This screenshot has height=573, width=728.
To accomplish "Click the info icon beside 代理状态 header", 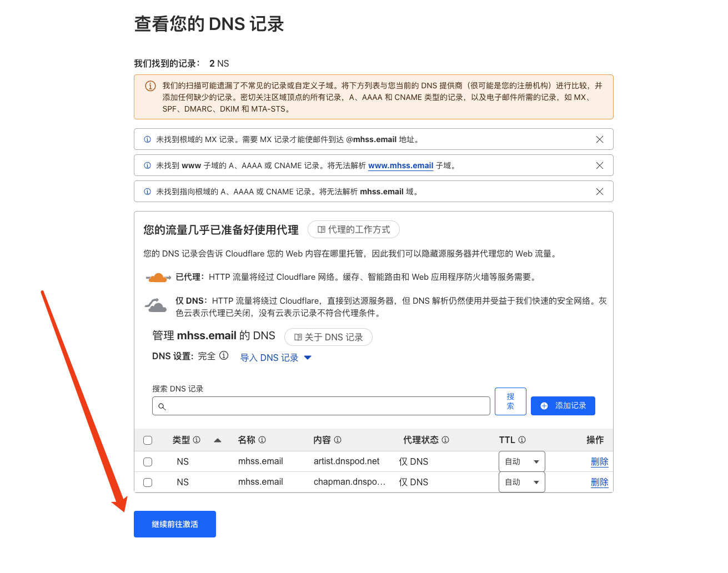I will click(445, 440).
